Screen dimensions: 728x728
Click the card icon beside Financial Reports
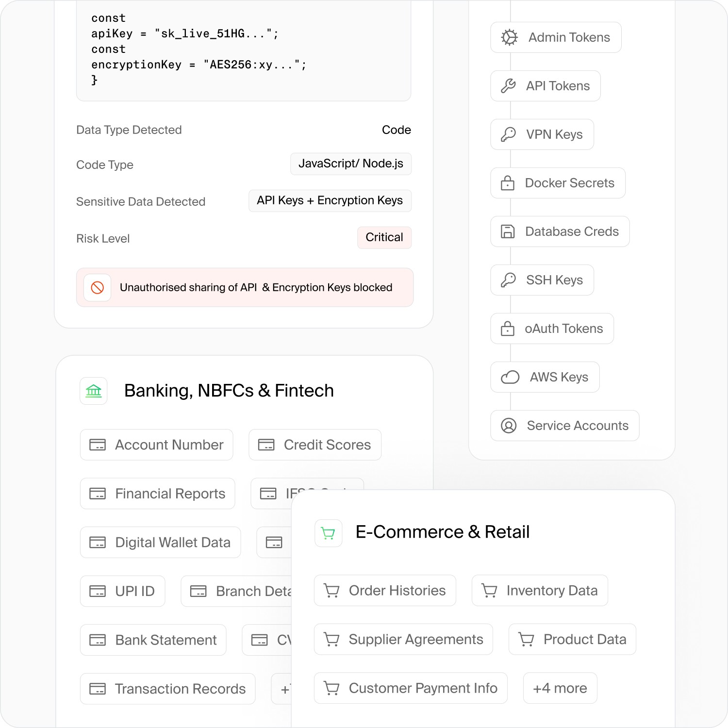[x=98, y=494]
